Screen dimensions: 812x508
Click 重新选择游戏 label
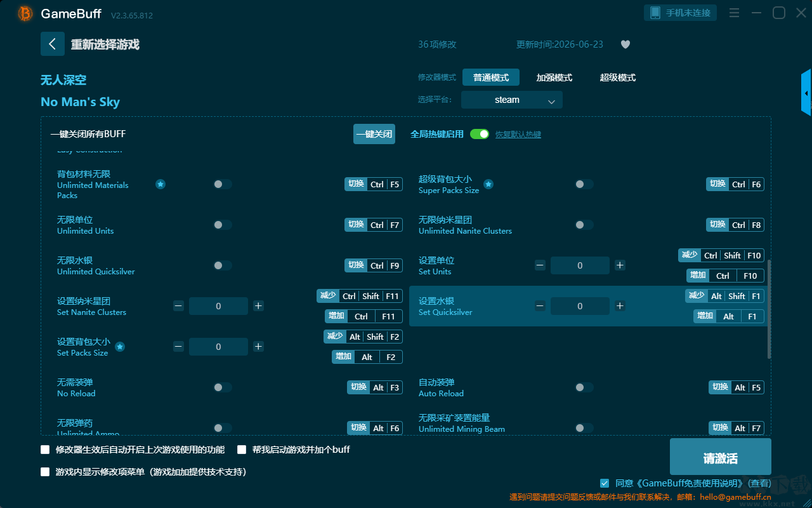click(x=105, y=44)
